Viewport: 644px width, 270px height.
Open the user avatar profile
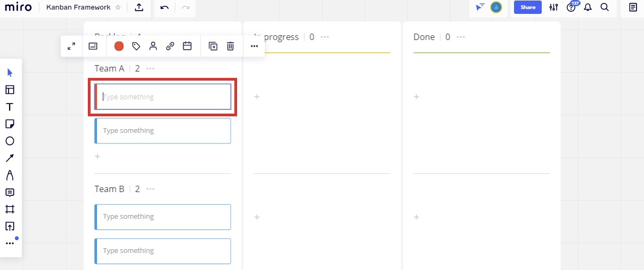(x=496, y=7)
